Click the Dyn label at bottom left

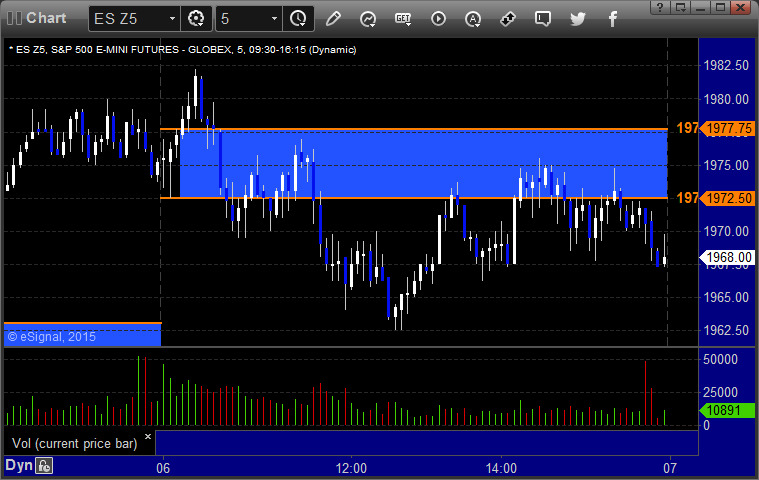pos(19,465)
